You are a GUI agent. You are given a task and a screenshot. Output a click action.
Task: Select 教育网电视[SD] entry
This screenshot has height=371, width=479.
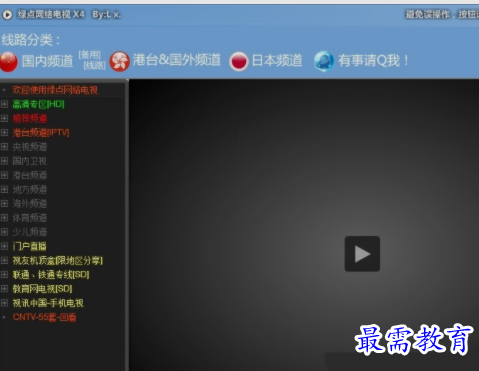click(42, 289)
